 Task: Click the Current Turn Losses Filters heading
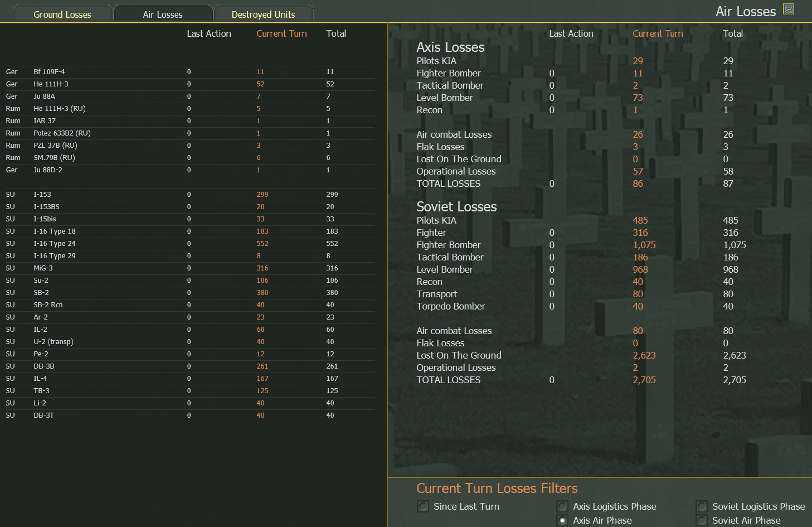[x=497, y=488]
